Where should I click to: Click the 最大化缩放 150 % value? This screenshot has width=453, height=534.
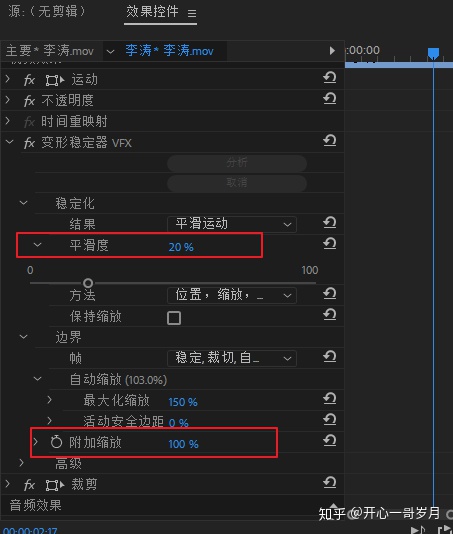[183, 402]
